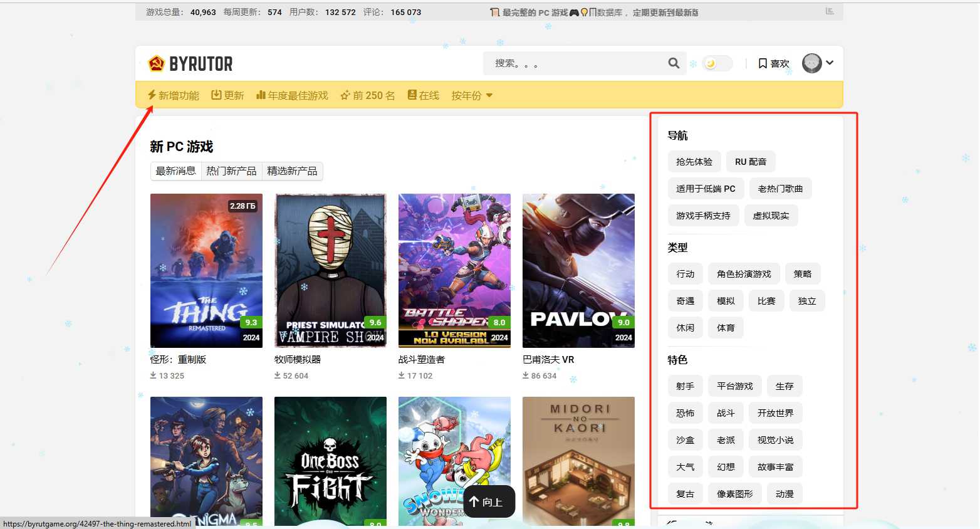Choose the 模拟 genre tag
Screen dimensions: 980x529
726,301
